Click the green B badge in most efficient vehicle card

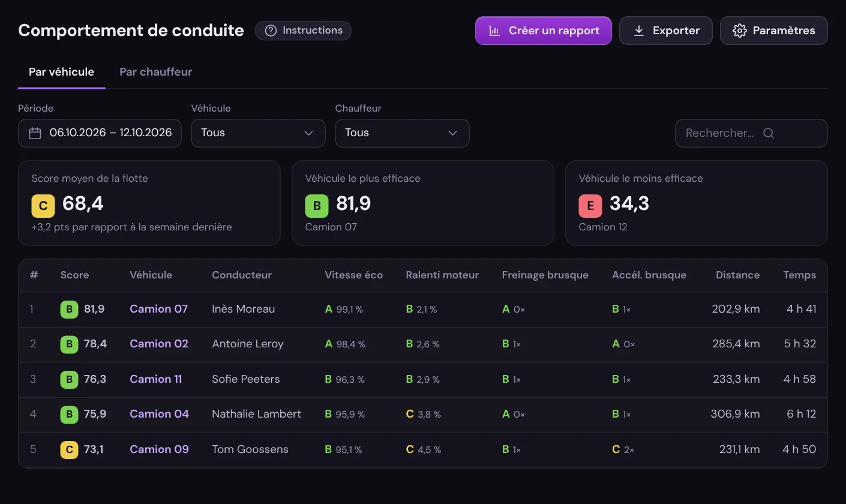tap(317, 206)
